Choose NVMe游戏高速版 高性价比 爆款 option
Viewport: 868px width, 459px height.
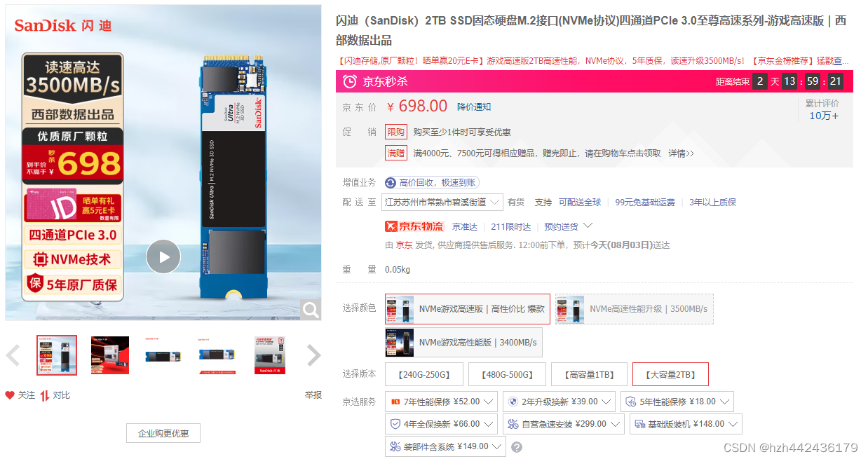click(x=468, y=309)
